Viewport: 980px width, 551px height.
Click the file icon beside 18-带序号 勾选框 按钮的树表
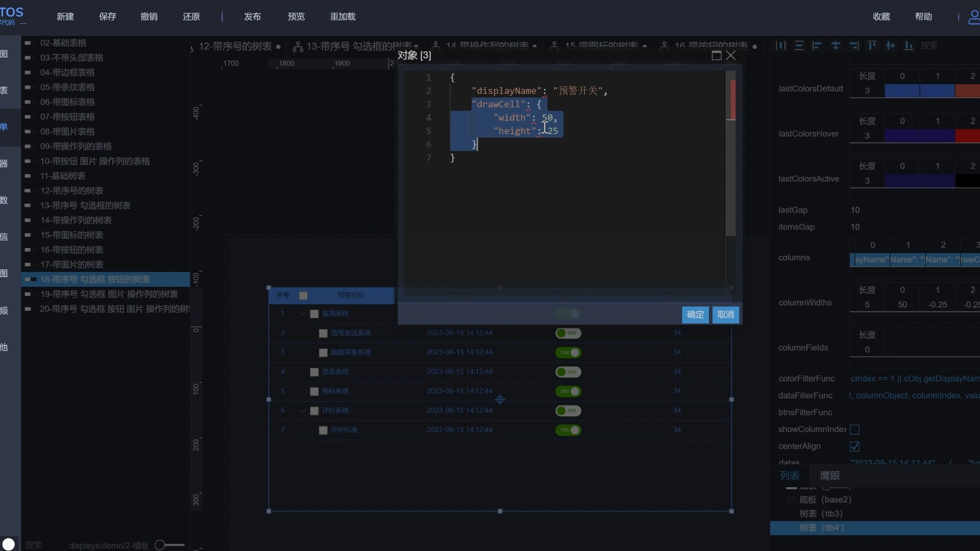[31, 280]
